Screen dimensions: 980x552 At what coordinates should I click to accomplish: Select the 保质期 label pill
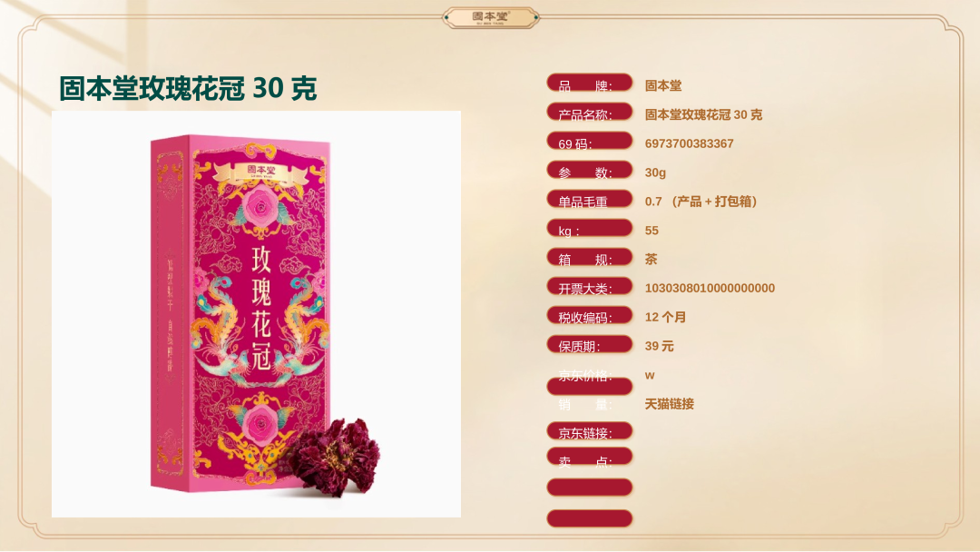590,344
